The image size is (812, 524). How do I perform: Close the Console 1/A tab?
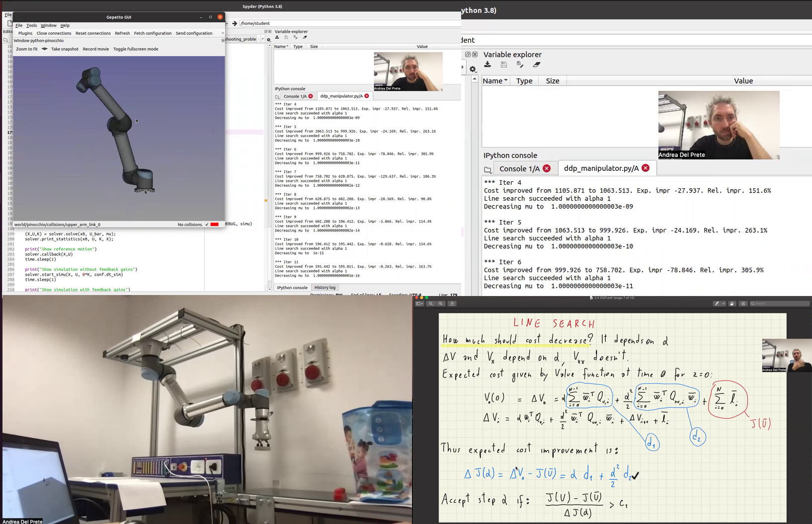pos(547,168)
